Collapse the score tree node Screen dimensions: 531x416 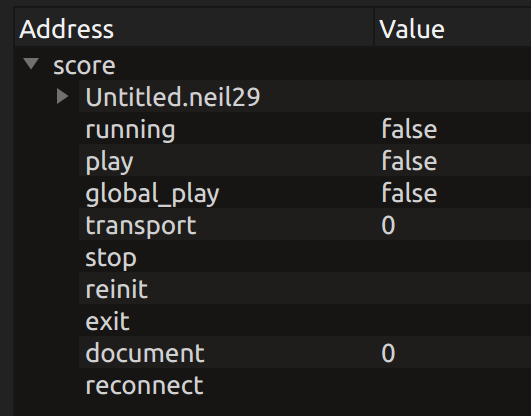[31, 64]
